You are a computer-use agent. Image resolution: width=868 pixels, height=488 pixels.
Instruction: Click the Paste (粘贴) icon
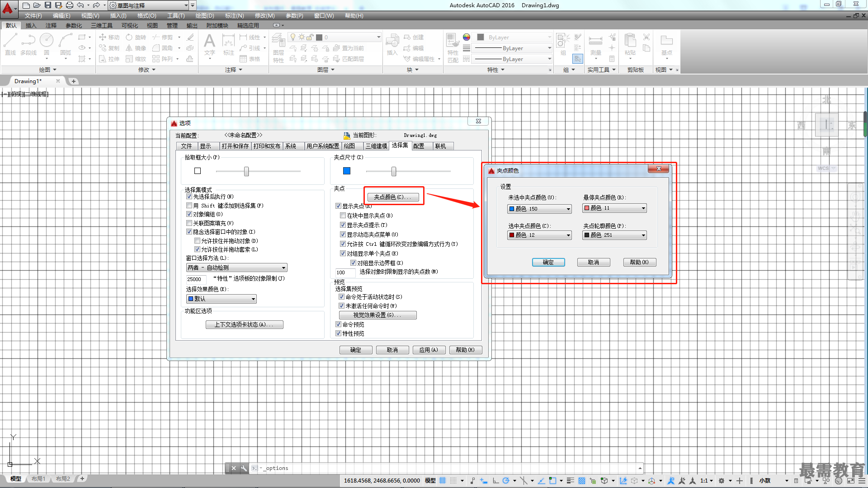pyautogui.click(x=630, y=45)
